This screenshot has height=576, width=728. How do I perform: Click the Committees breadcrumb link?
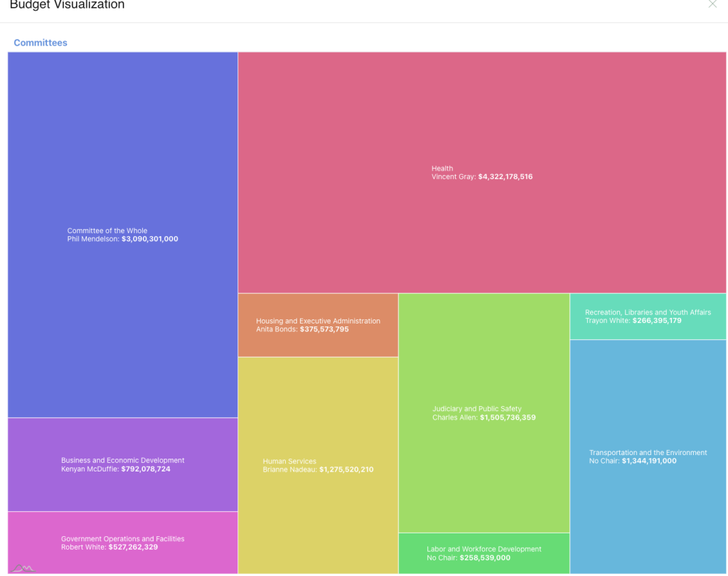click(41, 43)
